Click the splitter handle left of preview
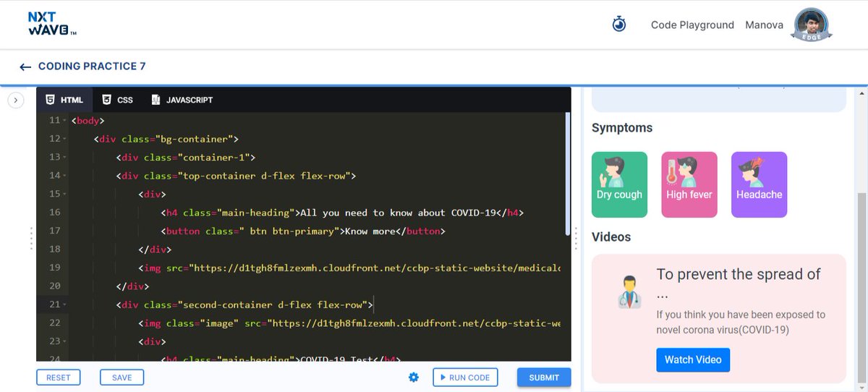 (576, 238)
